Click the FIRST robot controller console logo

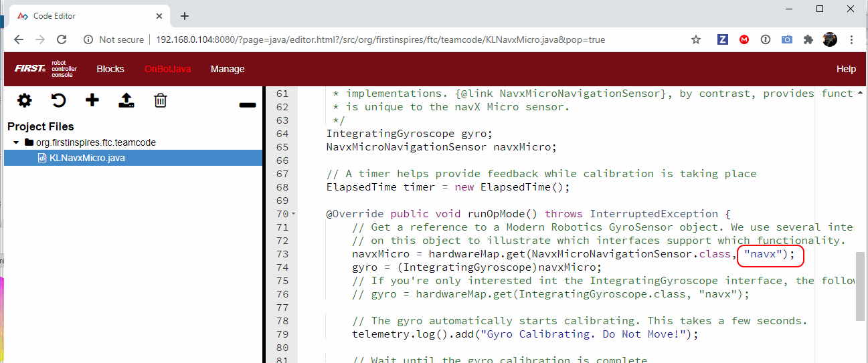(46, 69)
